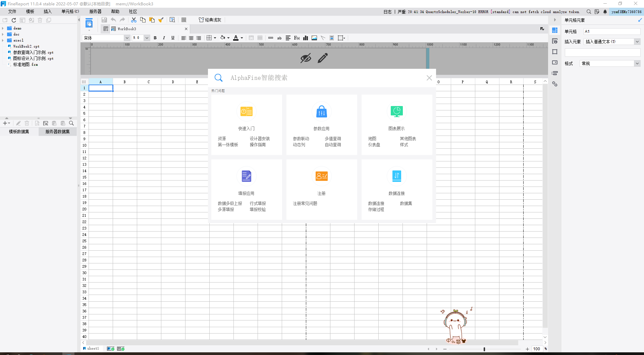Open the cell attributes icon in right sidebar

pos(555,41)
